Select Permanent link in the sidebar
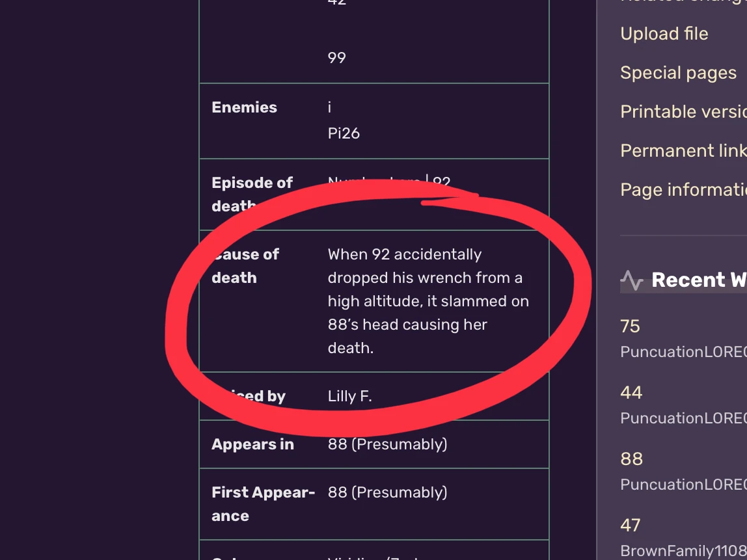The height and width of the screenshot is (560, 747). tap(683, 151)
